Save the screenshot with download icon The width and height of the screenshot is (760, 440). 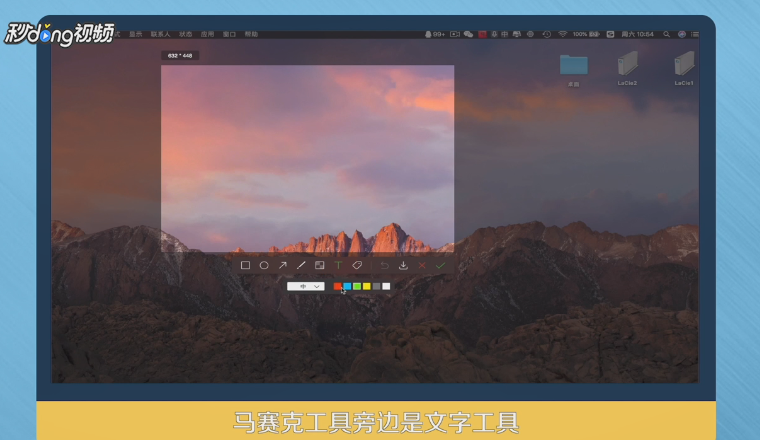point(403,265)
